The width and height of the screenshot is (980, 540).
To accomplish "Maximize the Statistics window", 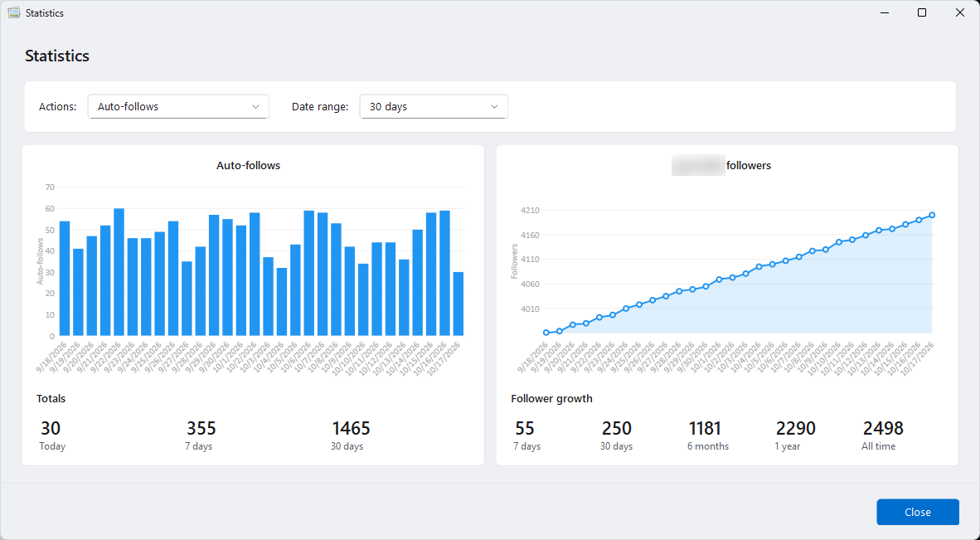I will tap(922, 12).
